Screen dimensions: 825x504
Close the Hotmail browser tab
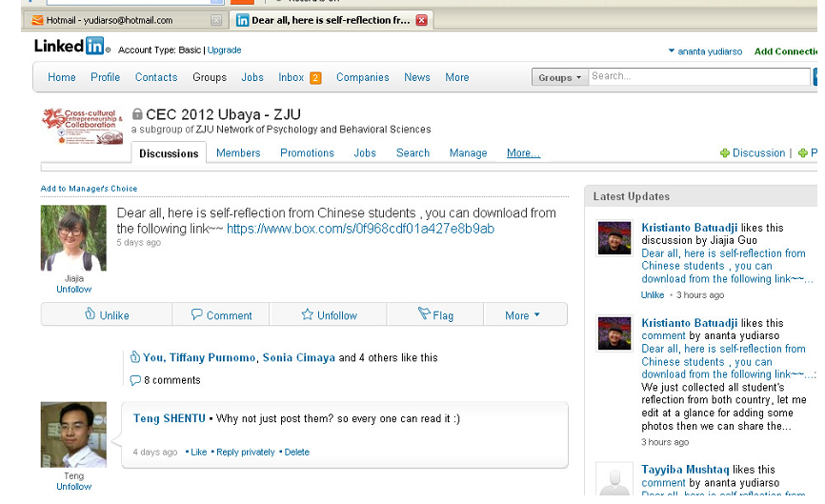click(216, 20)
